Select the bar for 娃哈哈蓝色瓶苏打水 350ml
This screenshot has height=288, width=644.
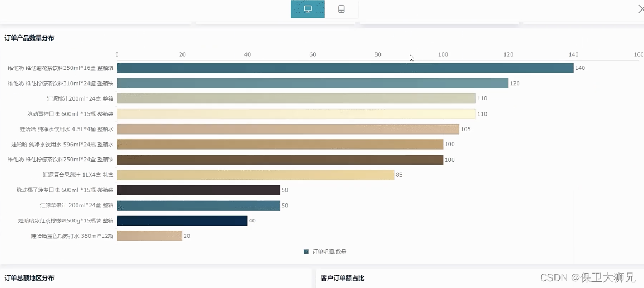[x=150, y=236]
